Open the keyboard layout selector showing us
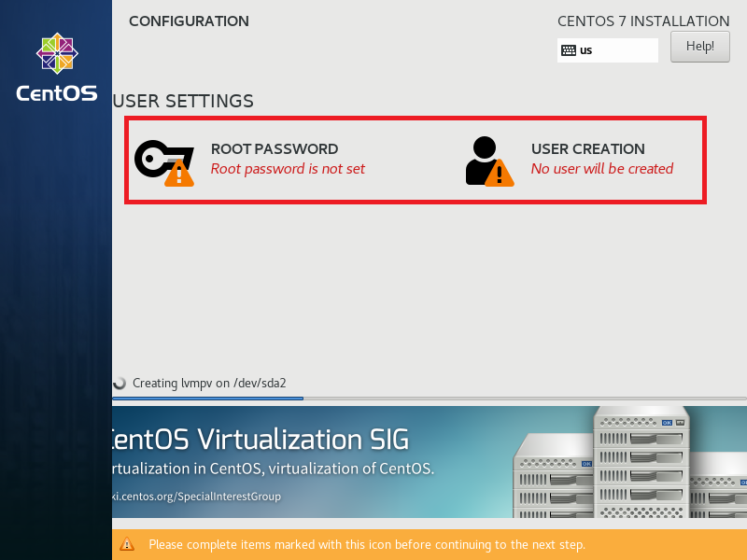The height and width of the screenshot is (560, 747). [x=607, y=49]
